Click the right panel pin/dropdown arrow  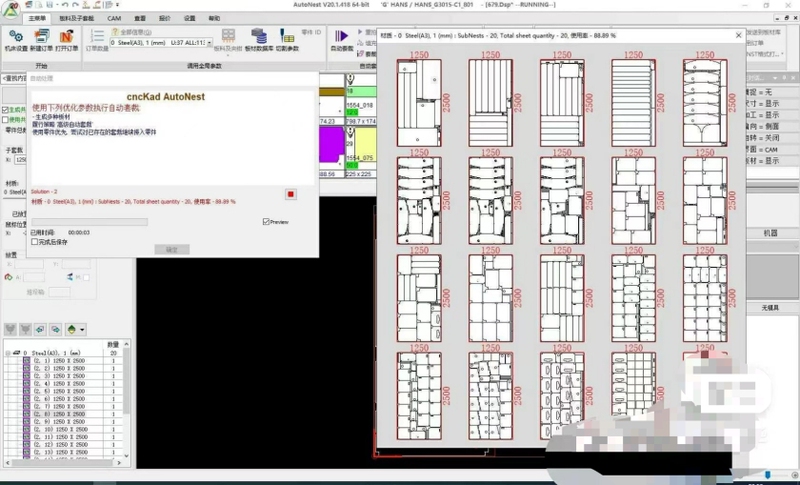[776, 78]
